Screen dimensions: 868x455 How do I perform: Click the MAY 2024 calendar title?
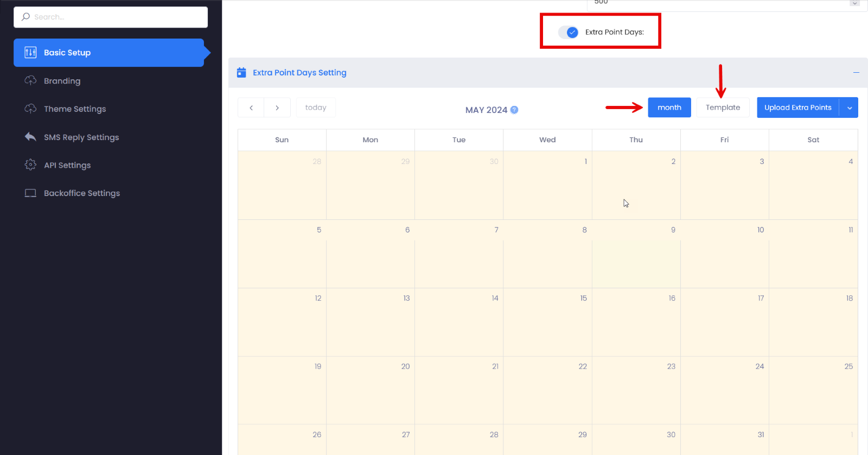(486, 110)
